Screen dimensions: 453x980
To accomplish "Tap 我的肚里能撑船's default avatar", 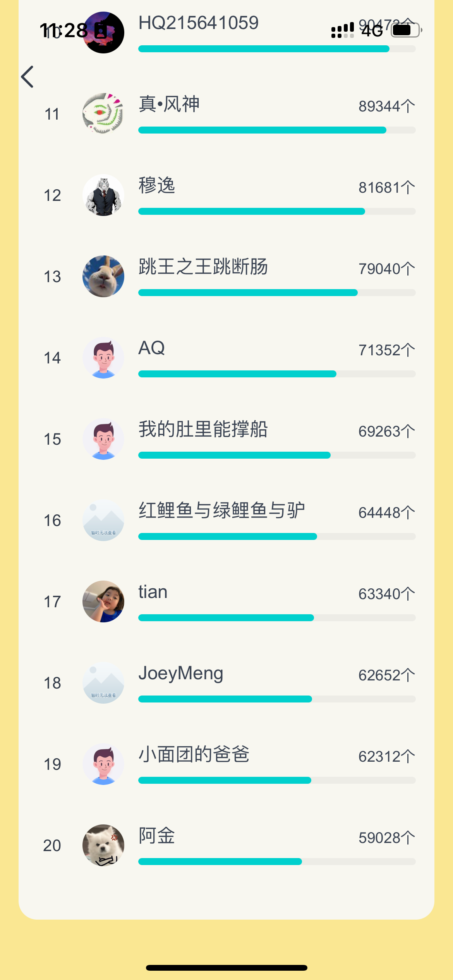I will click(x=103, y=439).
